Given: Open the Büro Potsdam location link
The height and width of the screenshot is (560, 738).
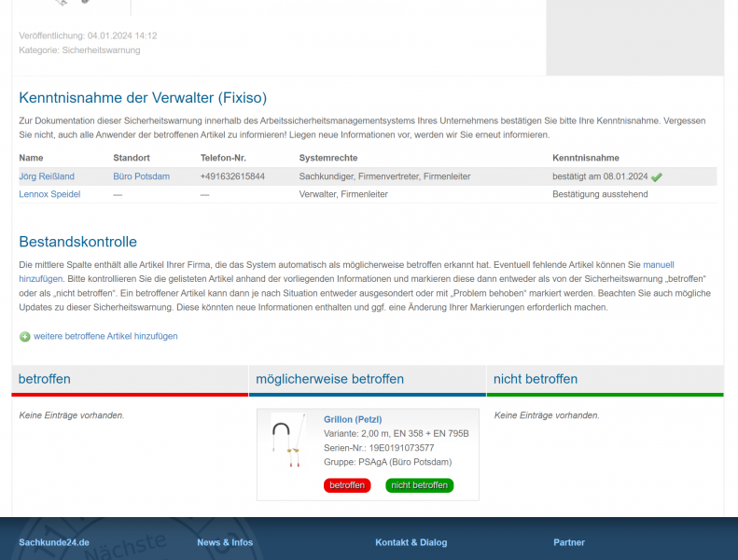Looking at the screenshot, I should pyautogui.click(x=141, y=176).
